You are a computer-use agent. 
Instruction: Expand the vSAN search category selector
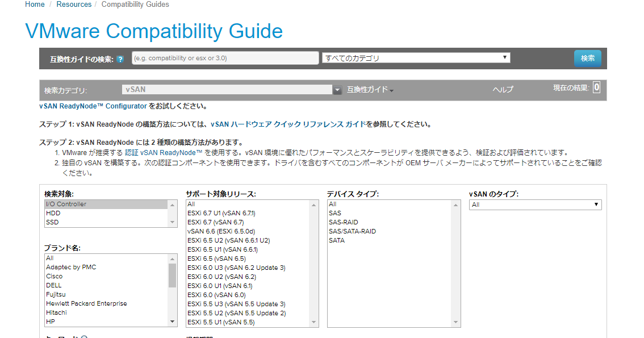337,89
